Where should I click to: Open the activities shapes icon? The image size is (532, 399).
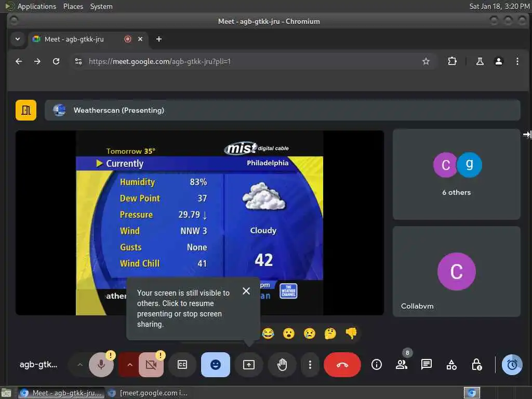pyautogui.click(x=451, y=365)
